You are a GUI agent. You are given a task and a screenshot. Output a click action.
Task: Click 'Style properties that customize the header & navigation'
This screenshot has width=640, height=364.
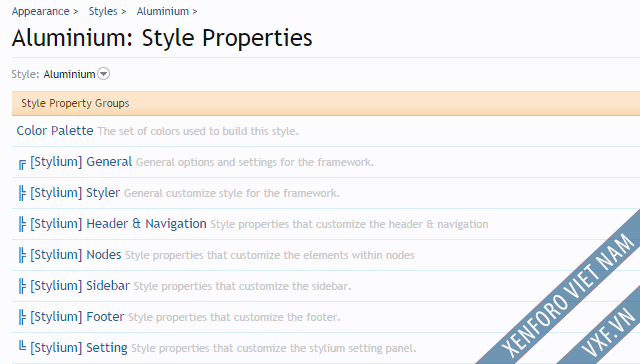[x=349, y=224]
